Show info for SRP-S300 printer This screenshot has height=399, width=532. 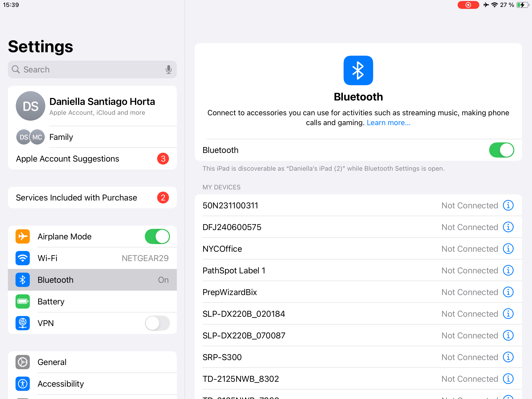pyautogui.click(x=508, y=357)
